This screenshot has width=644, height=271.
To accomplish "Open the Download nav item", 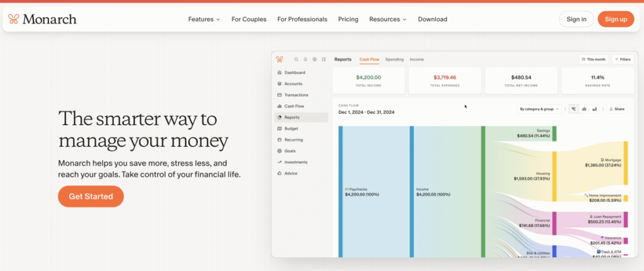I will [x=433, y=19].
